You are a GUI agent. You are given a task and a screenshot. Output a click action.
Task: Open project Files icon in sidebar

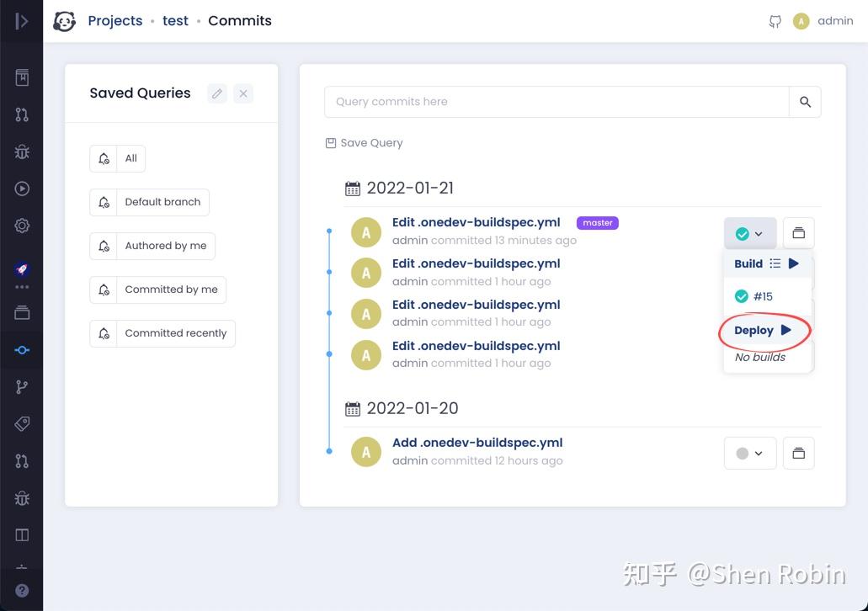coord(22,313)
